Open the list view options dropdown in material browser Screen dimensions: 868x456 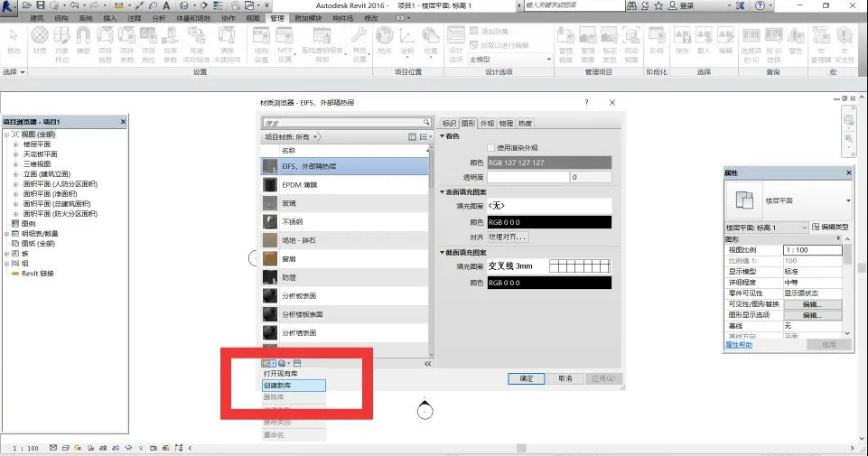click(x=425, y=136)
